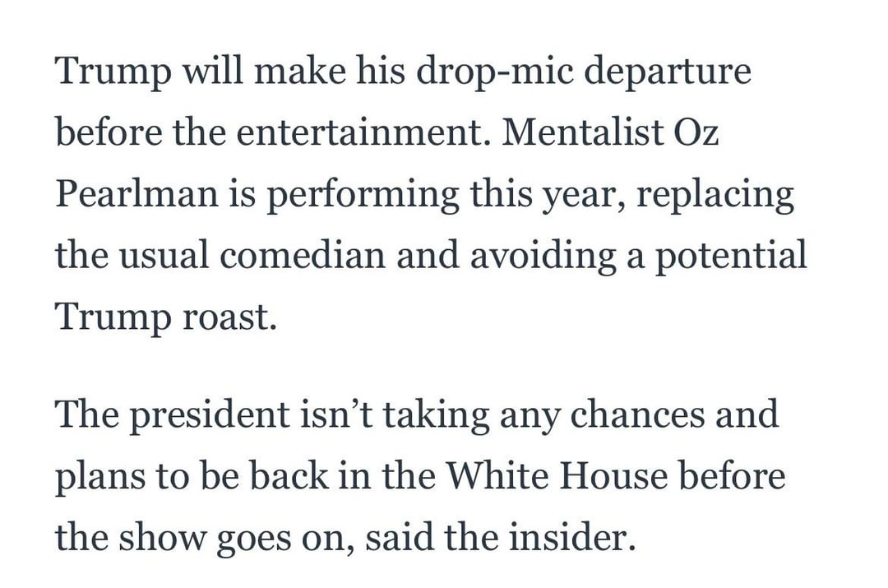Image resolution: width=888 pixels, height=588 pixels.
Task: Click the word "House"
Action: point(629,476)
